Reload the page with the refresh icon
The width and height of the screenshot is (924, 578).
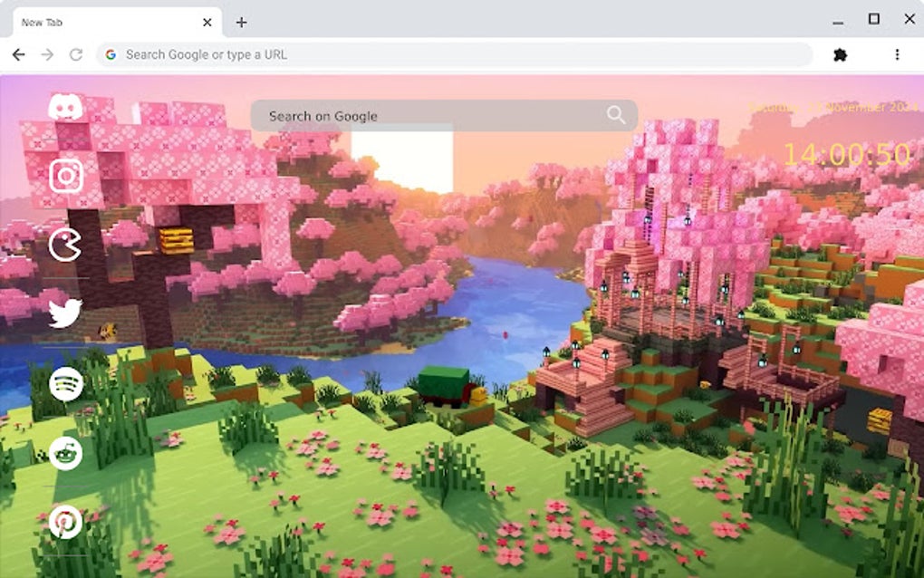(x=75, y=54)
